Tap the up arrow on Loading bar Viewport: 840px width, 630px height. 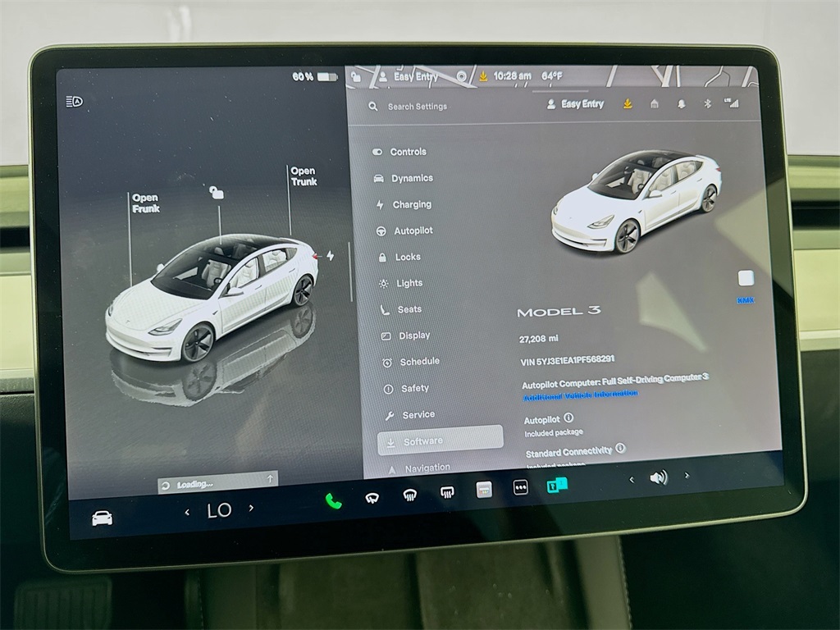(270, 479)
